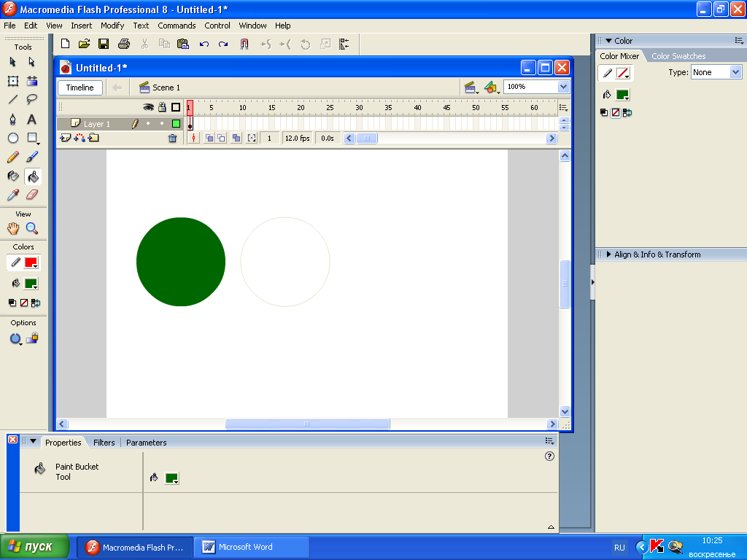Toggle Onion Skin Outlines button
This screenshot has width=747, height=560.
pos(222,138)
